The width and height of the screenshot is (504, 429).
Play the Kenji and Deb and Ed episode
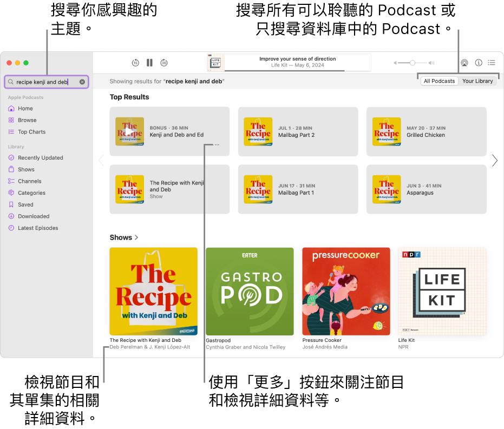[129, 131]
